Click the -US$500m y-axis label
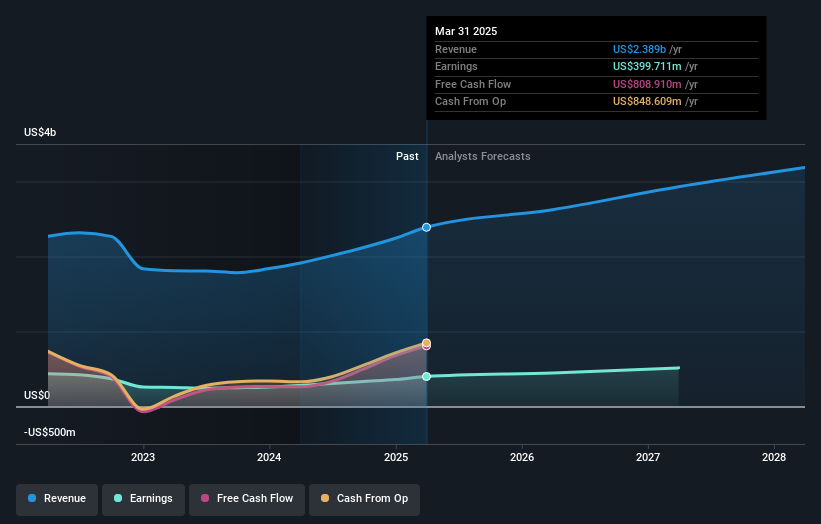The height and width of the screenshot is (524, 821). pos(50,432)
